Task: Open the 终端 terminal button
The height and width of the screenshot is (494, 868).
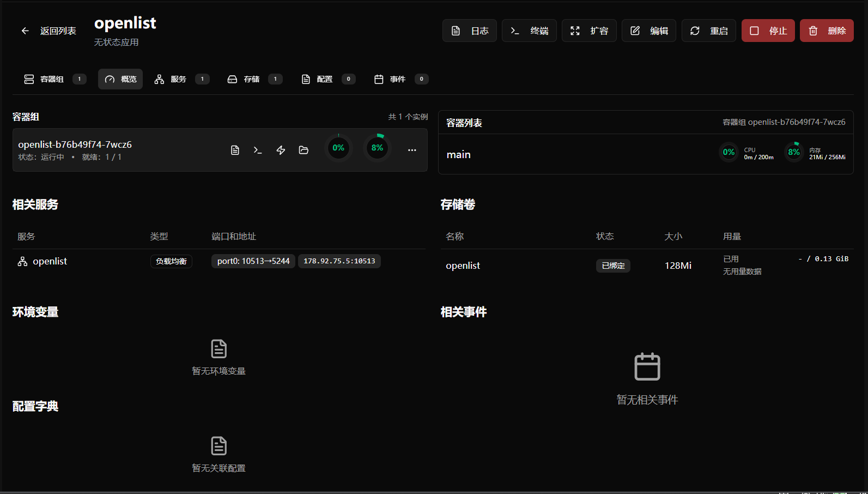Action: 529,31
